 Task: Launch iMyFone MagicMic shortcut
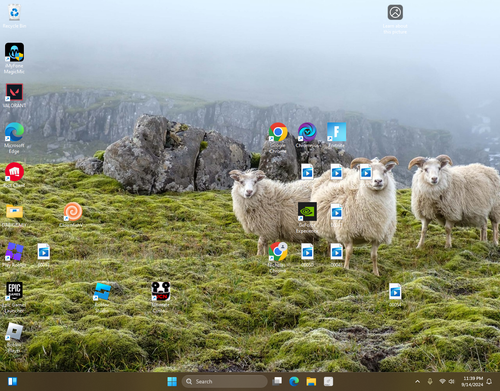14,52
